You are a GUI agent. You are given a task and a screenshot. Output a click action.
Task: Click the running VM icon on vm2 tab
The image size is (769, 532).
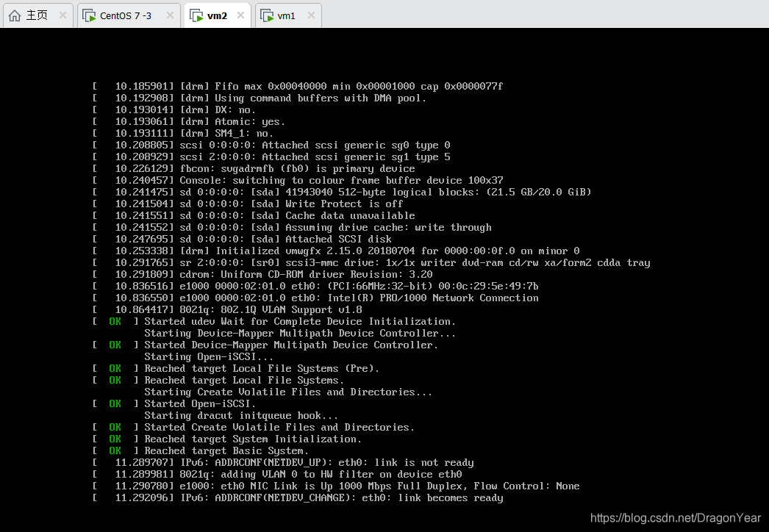(x=196, y=15)
